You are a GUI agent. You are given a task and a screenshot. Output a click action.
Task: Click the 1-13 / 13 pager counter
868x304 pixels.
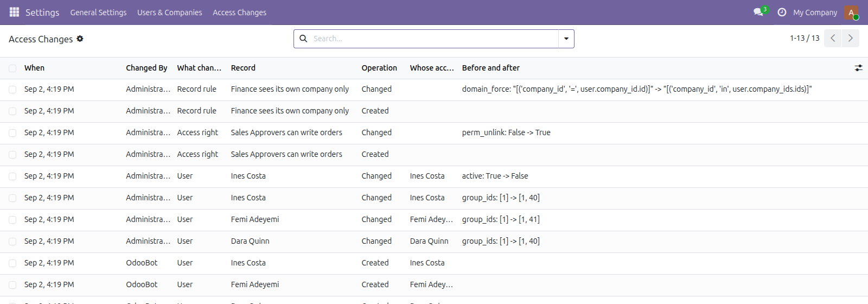click(x=805, y=38)
